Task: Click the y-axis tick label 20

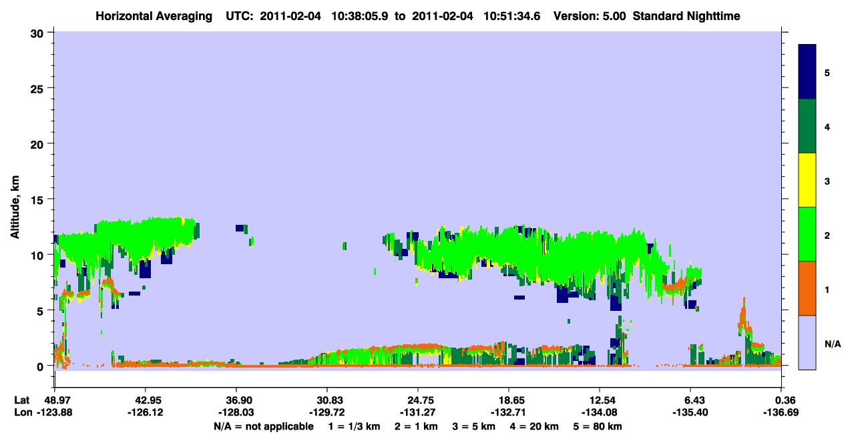Action: (x=39, y=143)
